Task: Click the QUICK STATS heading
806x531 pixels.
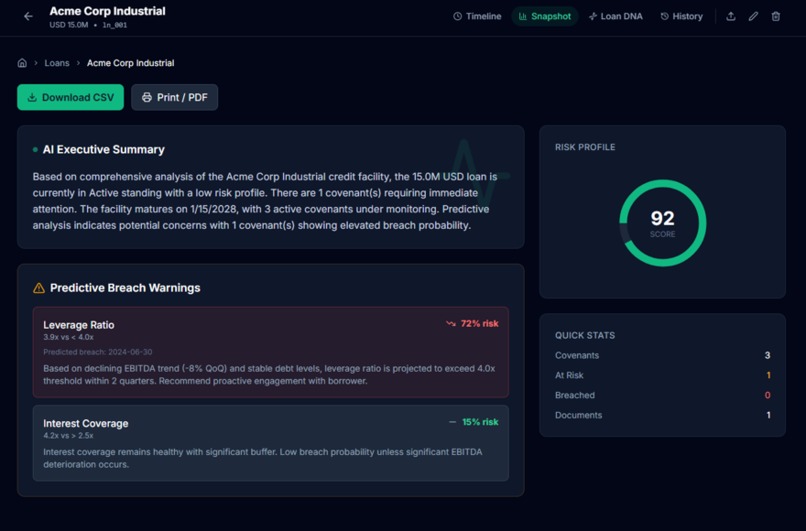Action: [x=585, y=335]
